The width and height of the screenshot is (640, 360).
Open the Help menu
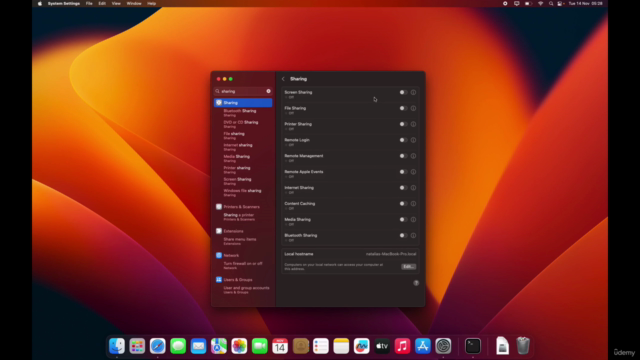(x=151, y=3)
